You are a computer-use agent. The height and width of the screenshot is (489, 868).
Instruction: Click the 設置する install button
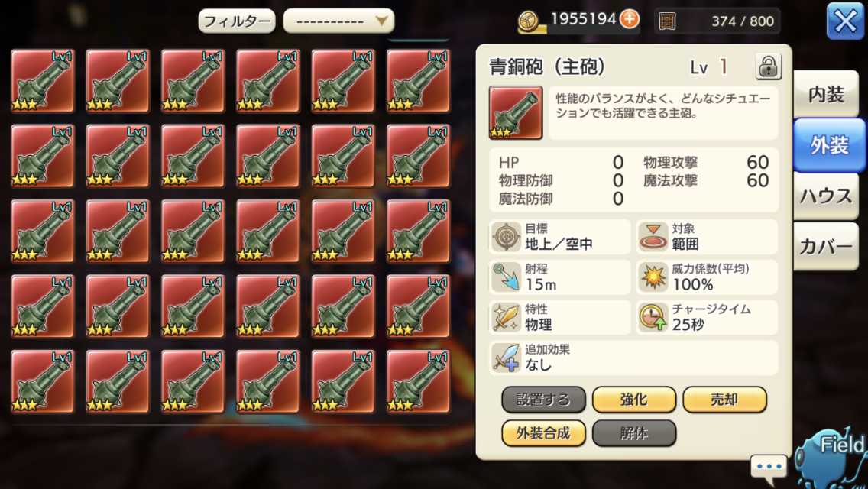(x=543, y=400)
